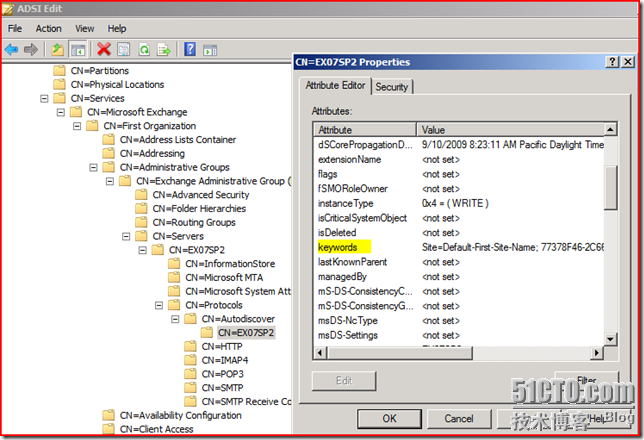Click the CN=Client Access folder icon
The width and height of the screenshot is (644, 440).
click(x=109, y=429)
